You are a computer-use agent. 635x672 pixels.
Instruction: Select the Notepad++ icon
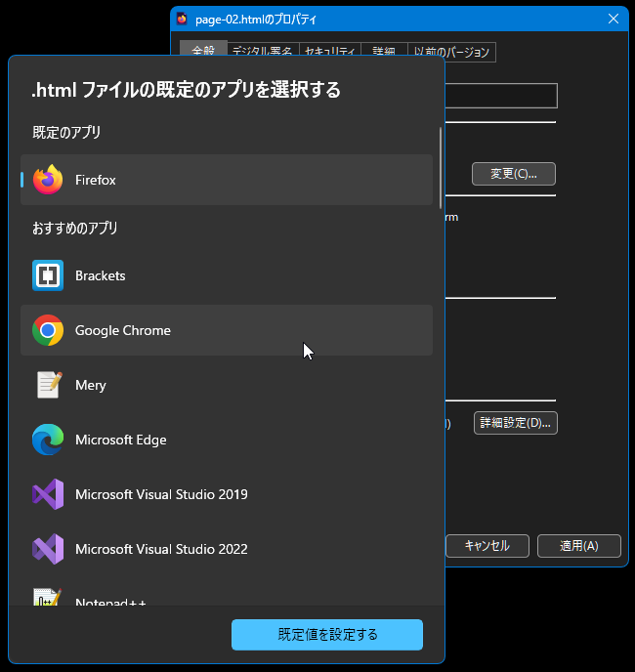(48, 597)
